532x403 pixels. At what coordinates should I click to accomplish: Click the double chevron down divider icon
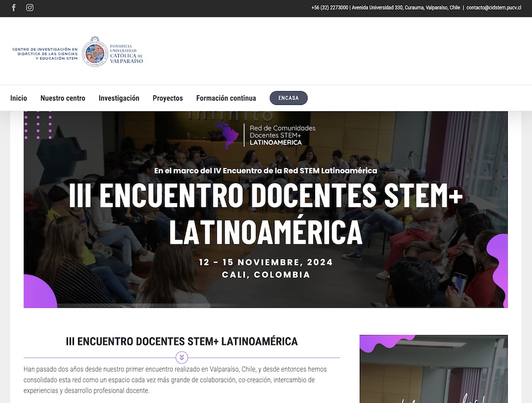click(x=182, y=357)
